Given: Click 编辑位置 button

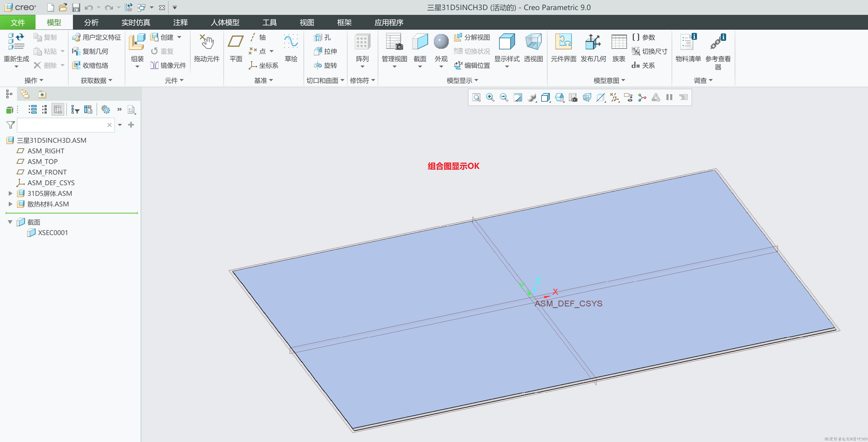Looking at the screenshot, I should 472,66.
